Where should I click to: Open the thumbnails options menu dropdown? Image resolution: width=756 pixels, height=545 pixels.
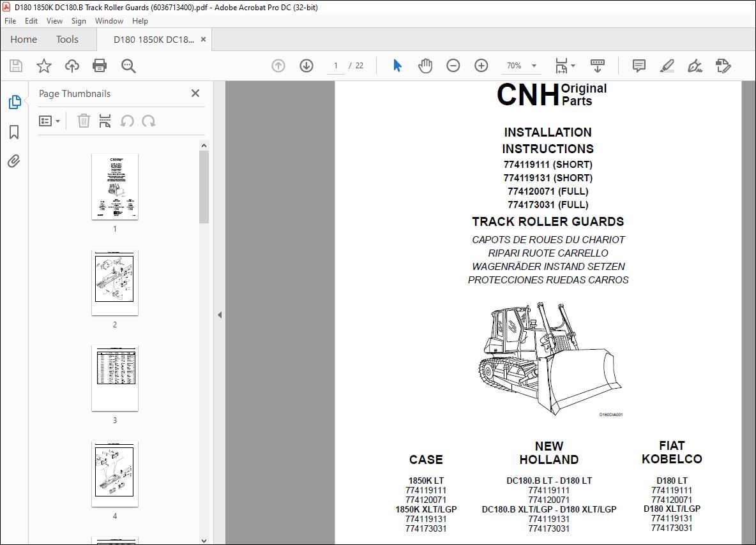coord(49,121)
